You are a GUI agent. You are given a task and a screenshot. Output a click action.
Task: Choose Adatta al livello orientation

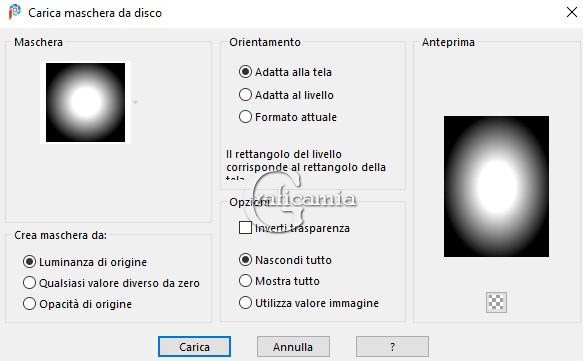[x=286, y=95]
